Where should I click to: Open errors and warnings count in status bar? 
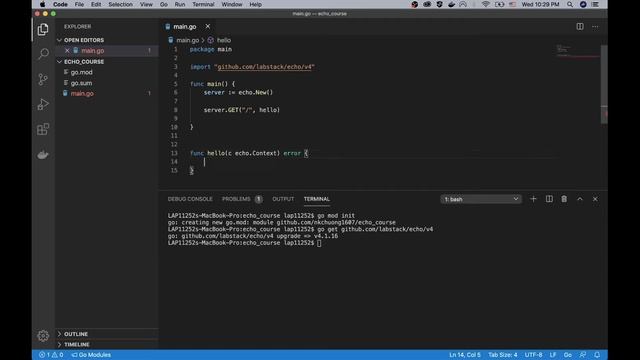51,355
